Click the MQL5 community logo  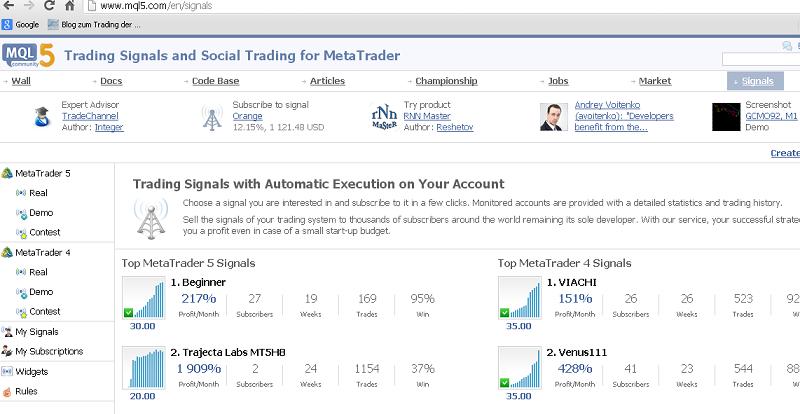point(27,55)
